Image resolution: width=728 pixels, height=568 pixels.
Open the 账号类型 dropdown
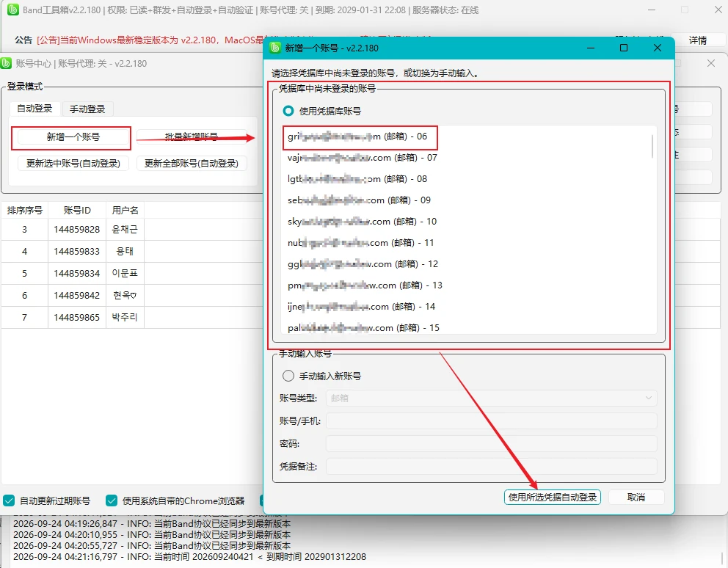(x=492, y=398)
